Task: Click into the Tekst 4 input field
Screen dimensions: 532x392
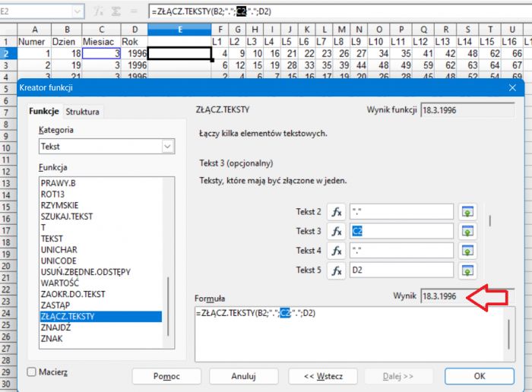Action: pyautogui.click(x=401, y=251)
